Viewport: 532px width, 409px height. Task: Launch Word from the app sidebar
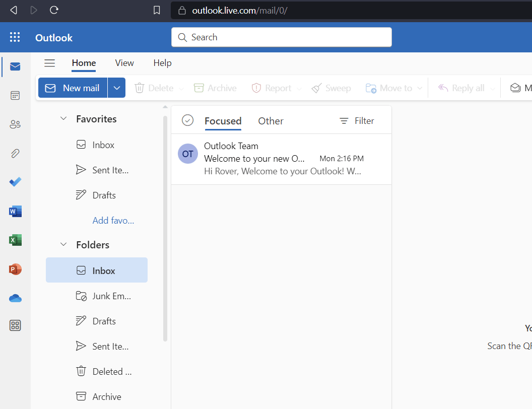point(15,211)
